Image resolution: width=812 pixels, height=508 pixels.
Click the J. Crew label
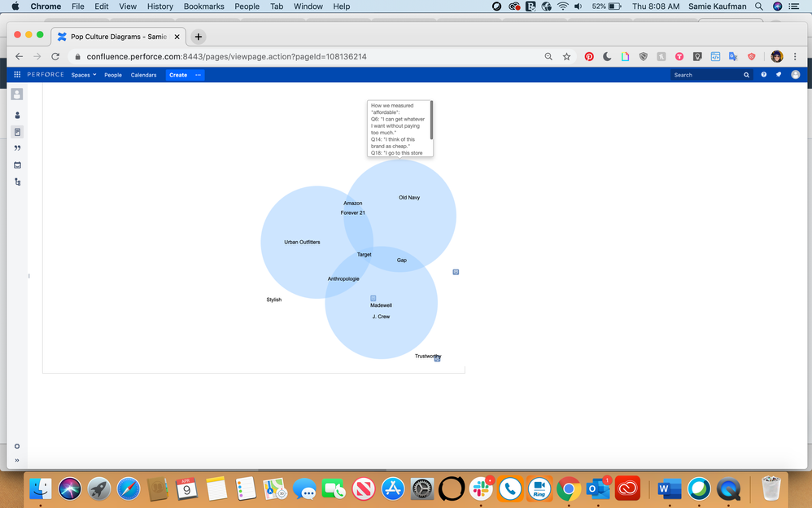coord(381,317)
